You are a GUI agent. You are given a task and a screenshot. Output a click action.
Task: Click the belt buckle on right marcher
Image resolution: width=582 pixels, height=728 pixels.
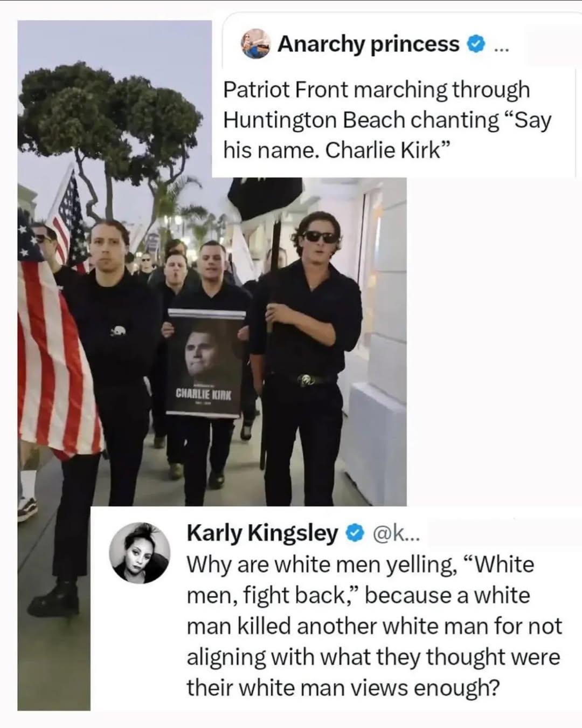click(x=308, y=380)
